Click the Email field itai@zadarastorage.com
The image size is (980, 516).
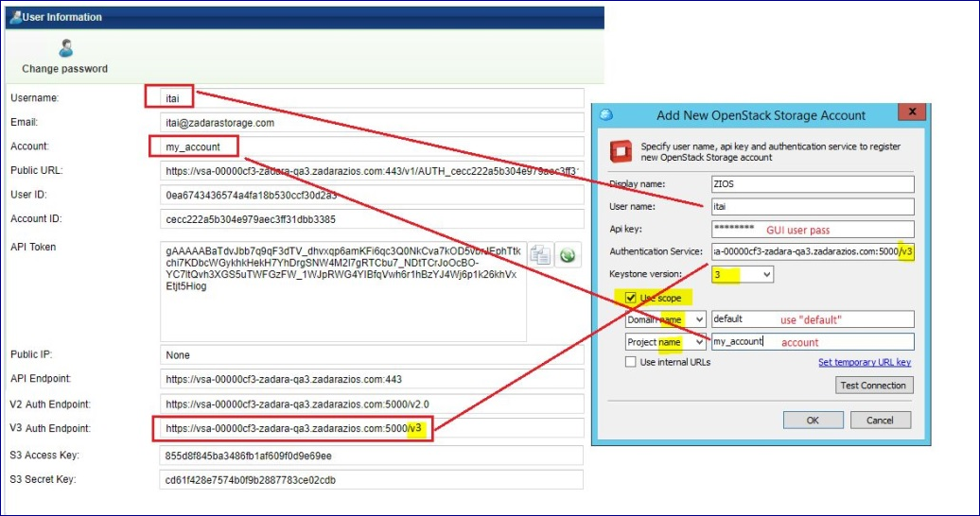[x=372, y=123]
